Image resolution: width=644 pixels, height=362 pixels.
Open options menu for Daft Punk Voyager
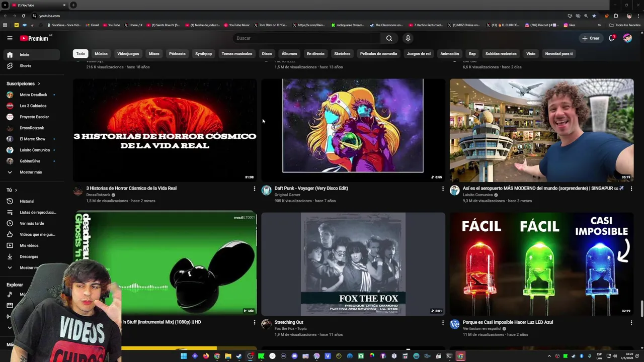443,189
